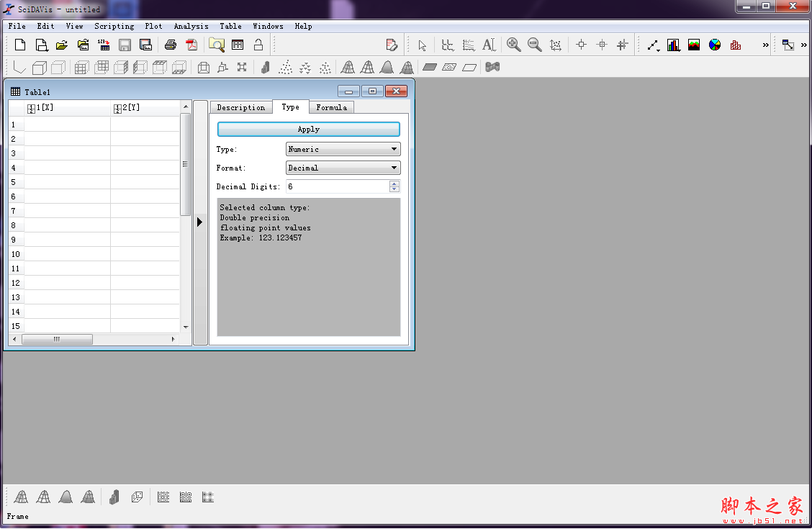
Task: Open the Type dropdown showing Numeric
Action: (343, 149)
